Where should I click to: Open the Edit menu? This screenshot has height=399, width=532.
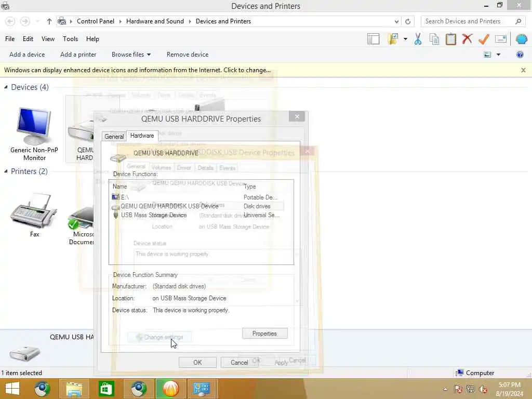tap(28, 39)
